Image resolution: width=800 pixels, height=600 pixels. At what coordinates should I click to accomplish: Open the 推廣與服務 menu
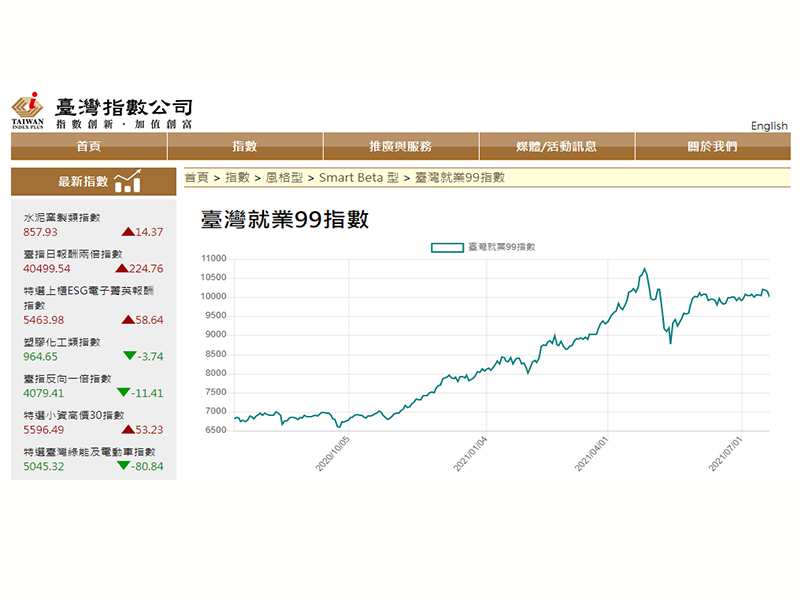(x=401, y=146)
